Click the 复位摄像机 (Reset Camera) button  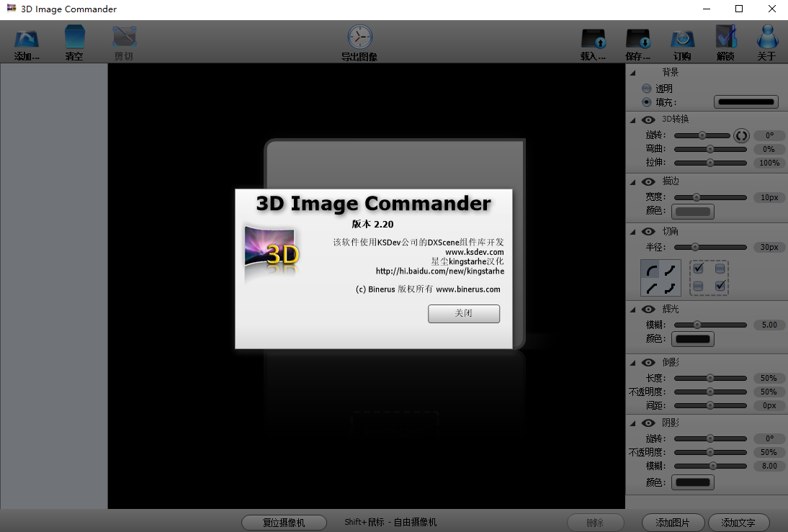tap(284, 522)
